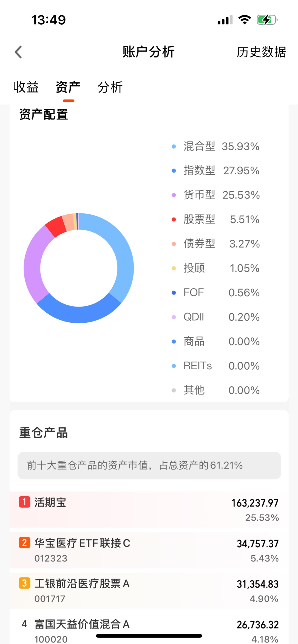The width and height of the screenshot is (298, 644).
Task: Tap the red rank 1 badge
Action: coord(24,502)
